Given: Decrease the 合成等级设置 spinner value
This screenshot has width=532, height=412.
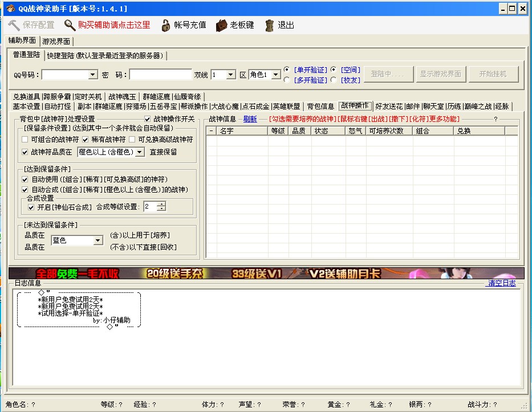Looking at the screenshot, I should (x=162, y=209).
